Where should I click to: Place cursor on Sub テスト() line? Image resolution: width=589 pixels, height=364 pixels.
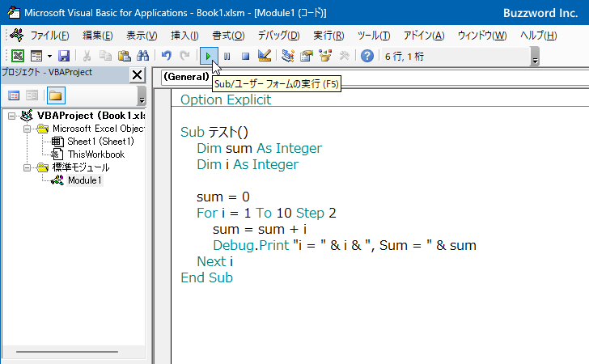(x=214, y=132)
